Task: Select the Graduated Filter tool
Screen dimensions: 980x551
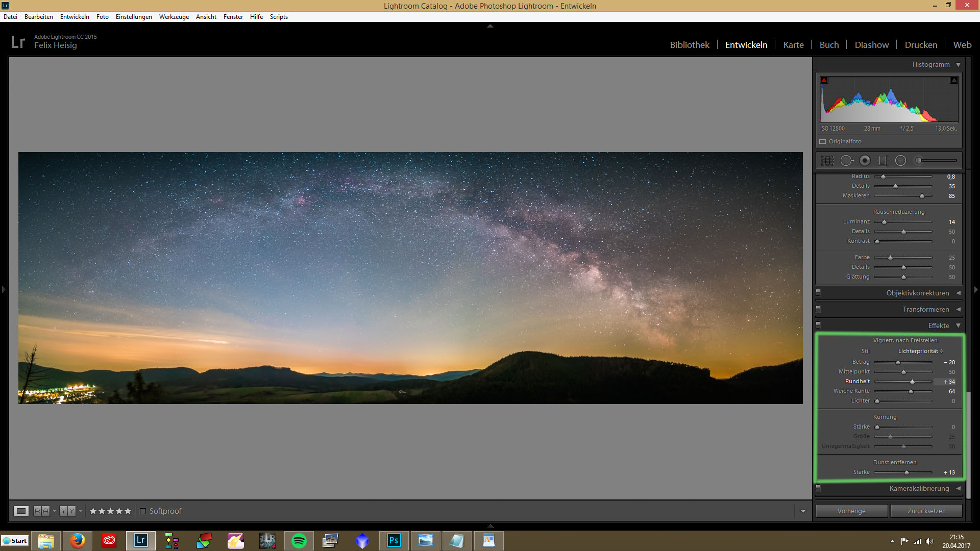Action: (883, 161)
